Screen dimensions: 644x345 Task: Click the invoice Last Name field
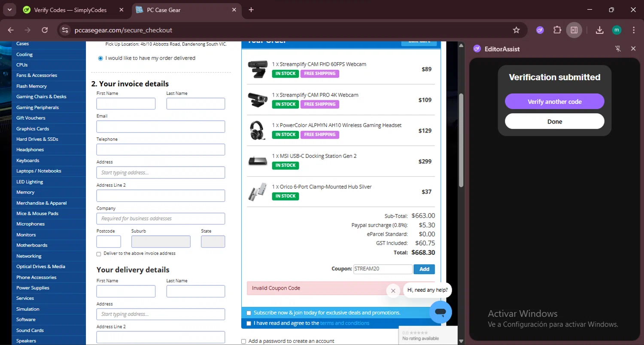196,103
